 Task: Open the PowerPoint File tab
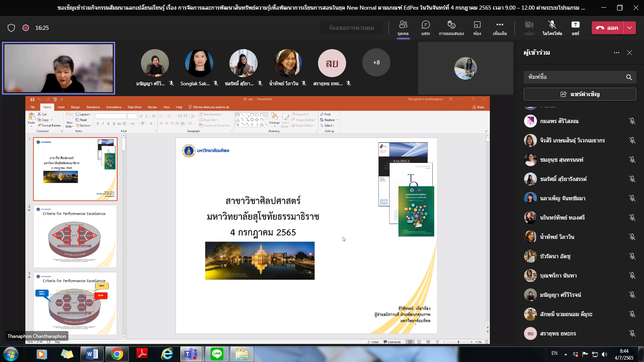tap(33, 107)
